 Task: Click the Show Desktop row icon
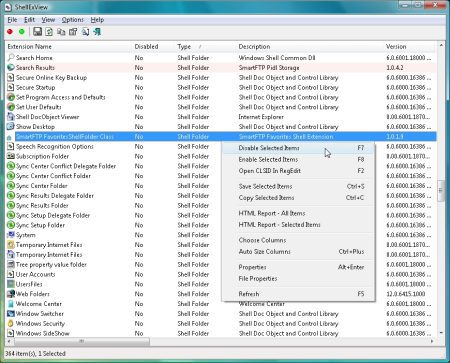pyautogui.click(x=11, y=127)
